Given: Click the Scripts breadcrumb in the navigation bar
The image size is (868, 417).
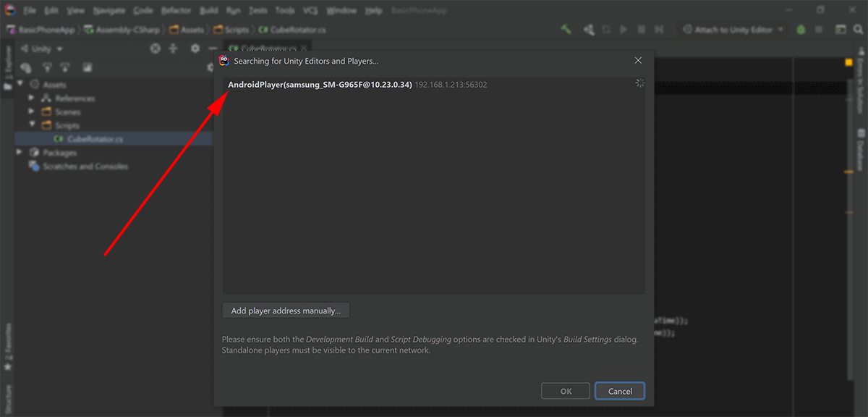Looking at the screenshot, I should (x=231, y=30).
